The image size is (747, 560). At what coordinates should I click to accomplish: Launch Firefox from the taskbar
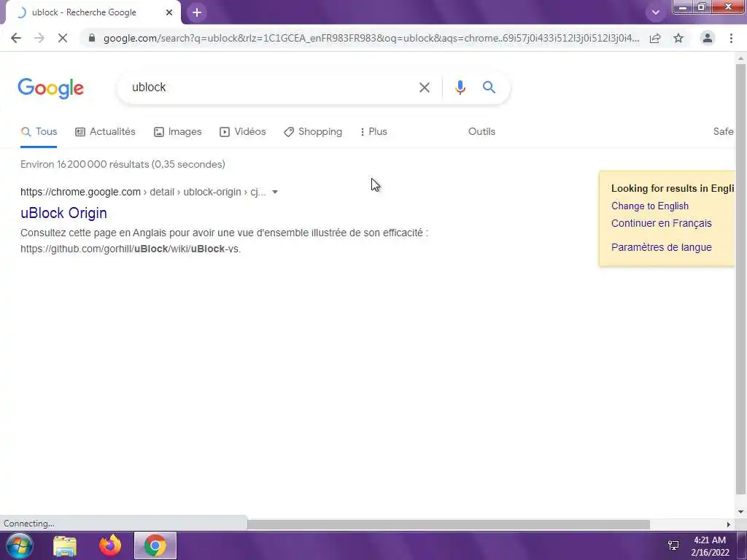pyautogui.click(x=110, y=545)
